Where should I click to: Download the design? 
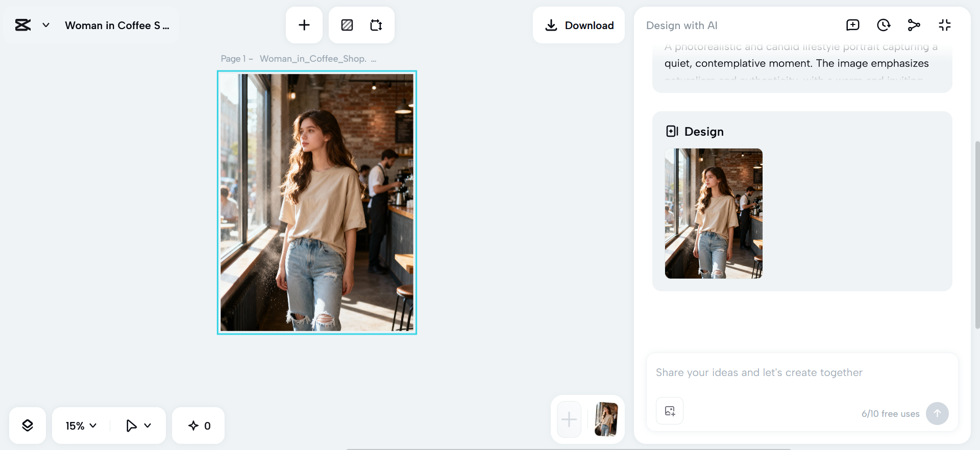[x=579, y=25]
